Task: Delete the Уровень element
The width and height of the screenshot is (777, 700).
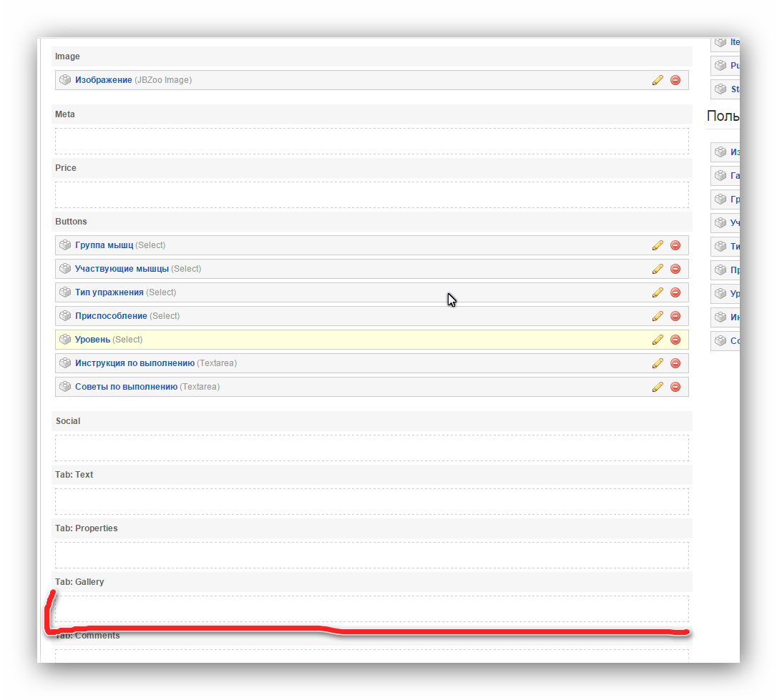Action: 675,340
